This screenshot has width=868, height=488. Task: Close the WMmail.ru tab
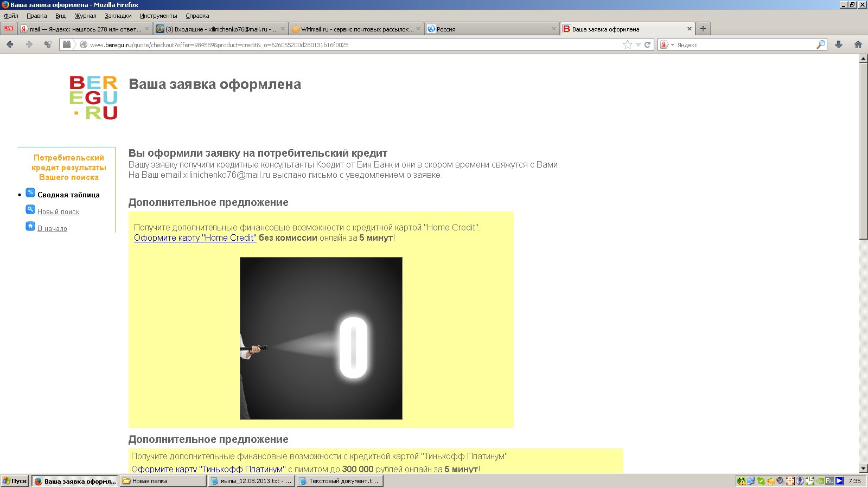coord(418,29)
